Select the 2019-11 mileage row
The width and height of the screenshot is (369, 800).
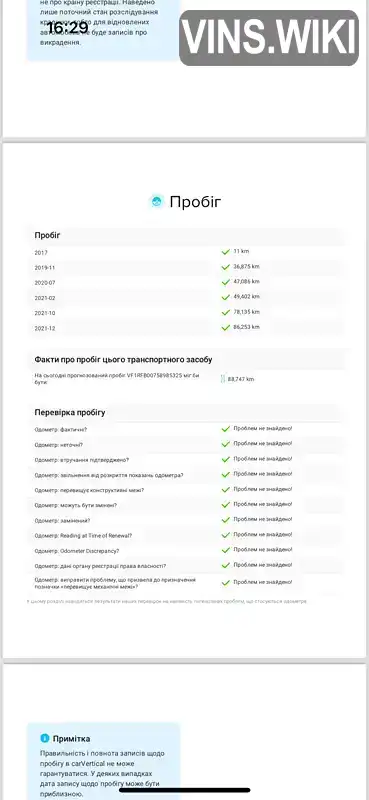click(x=186, y=267)
